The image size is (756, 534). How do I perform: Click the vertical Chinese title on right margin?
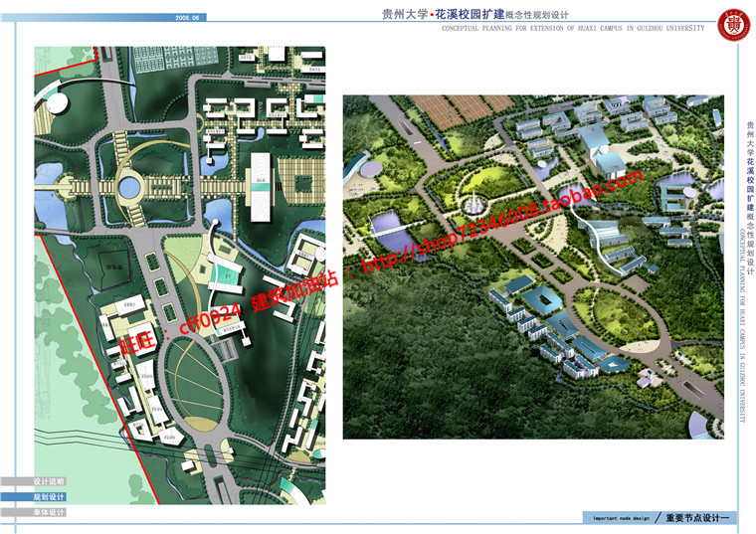click(750, 198)
